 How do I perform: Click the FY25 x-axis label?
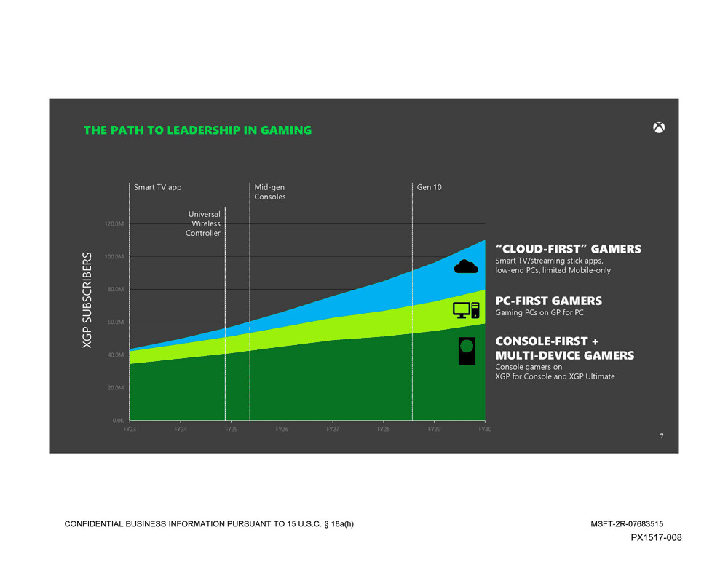232,430
